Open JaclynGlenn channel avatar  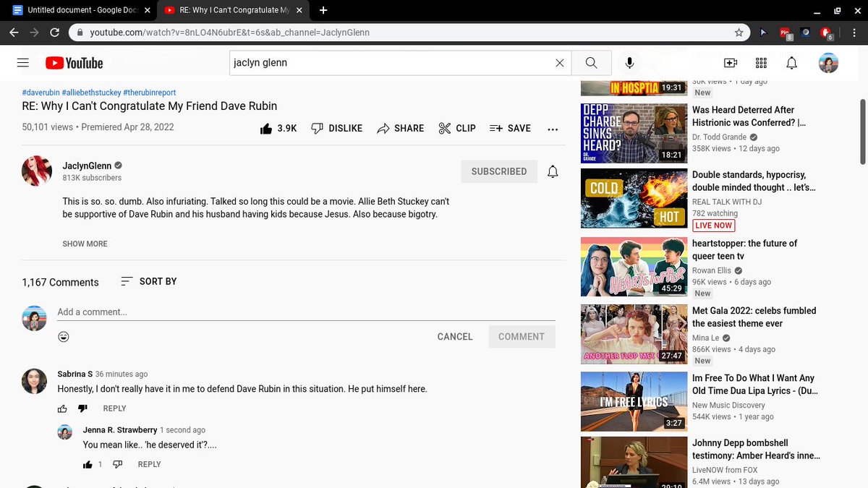click(37, 171)
